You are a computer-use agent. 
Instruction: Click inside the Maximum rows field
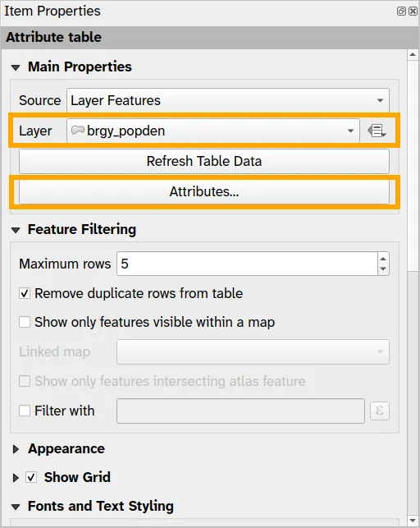click(x=247, y=264)
